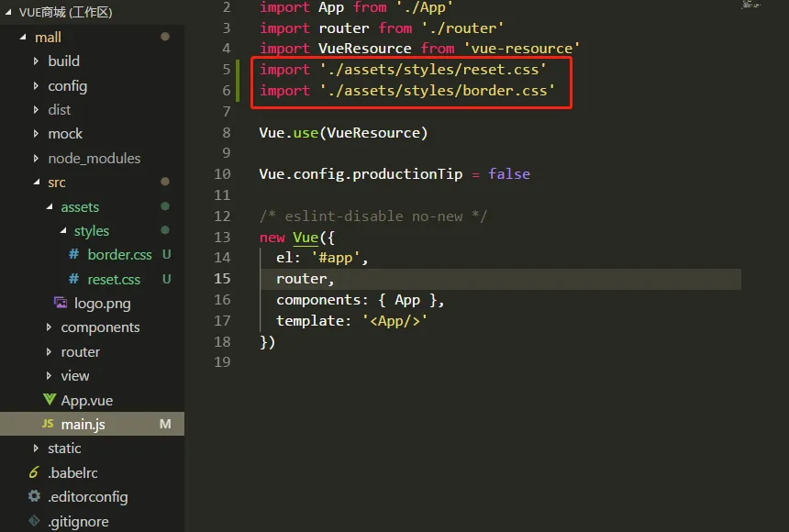Select the config folder in the tree
The height and width of the screenshot is (532, 789).
click(67, 85)
